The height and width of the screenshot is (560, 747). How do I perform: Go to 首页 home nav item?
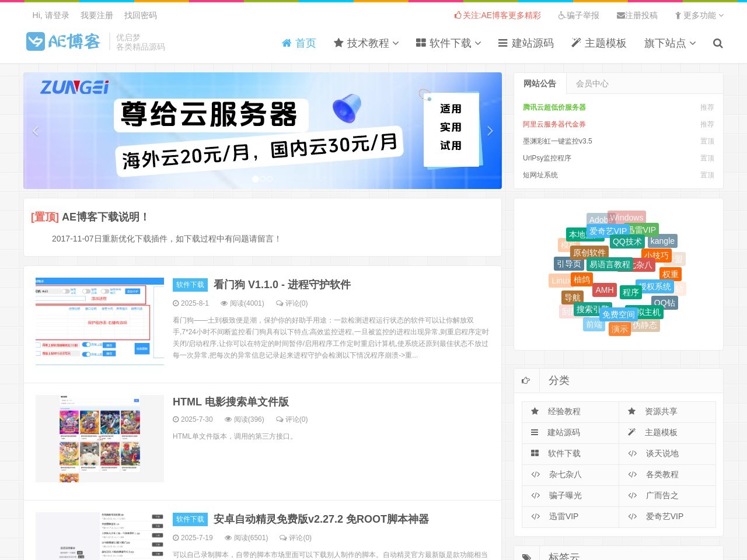point(299,43)
